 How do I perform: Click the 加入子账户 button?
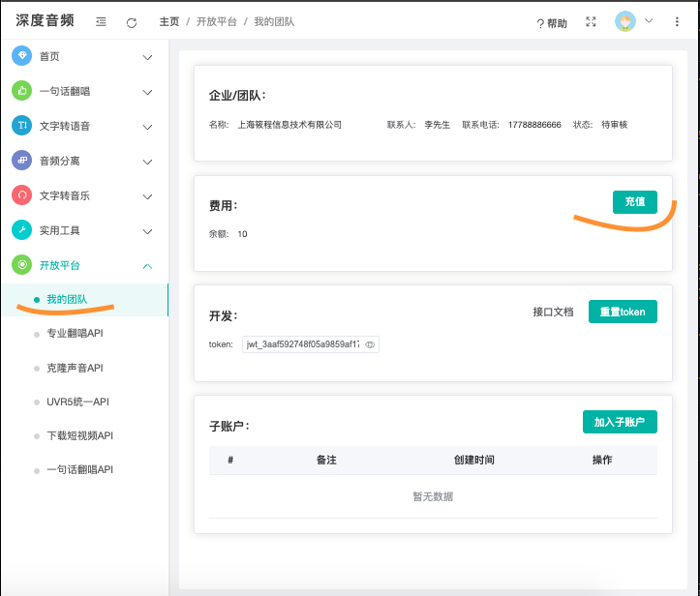[x=620, y=422]
